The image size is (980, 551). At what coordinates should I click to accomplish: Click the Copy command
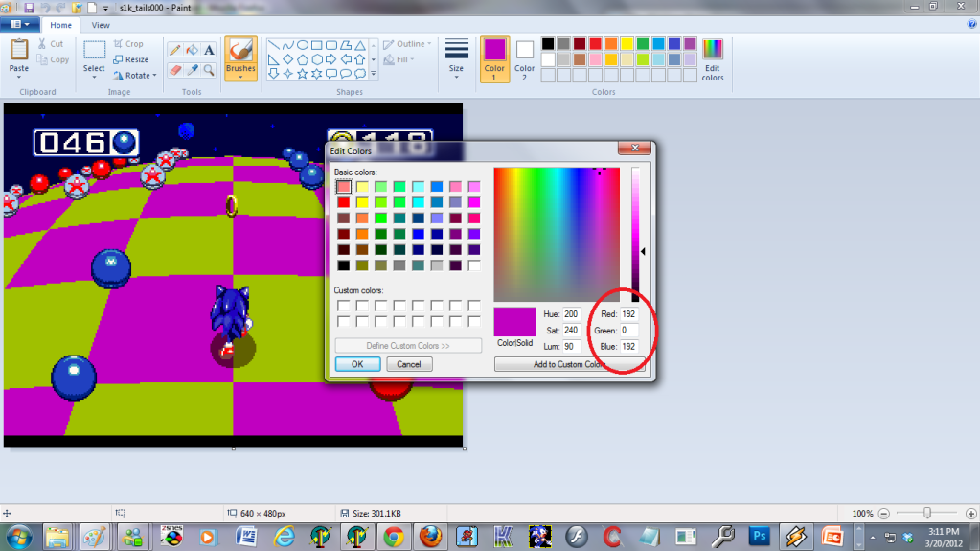point(53,59)
